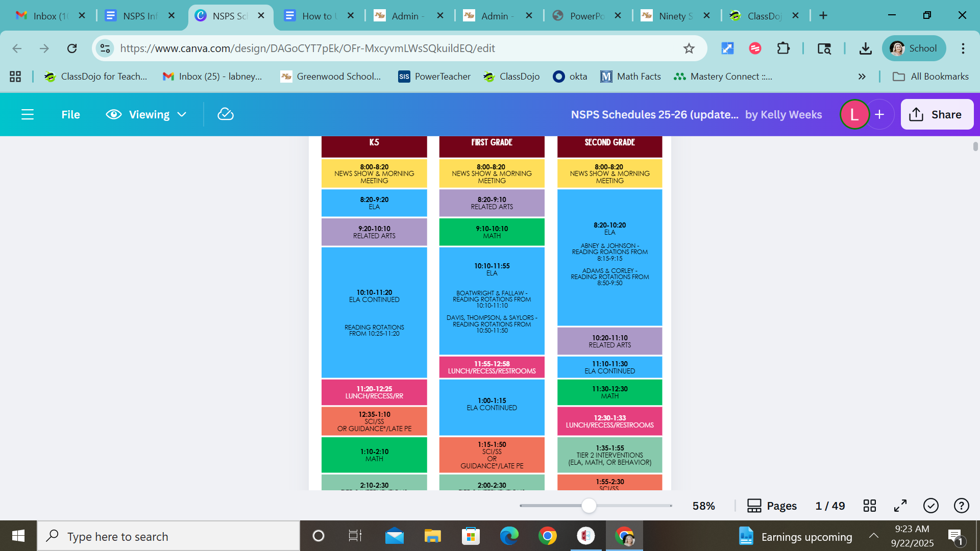The image size is (980, 551).
Task: Click the Share button
Action: [x=937, y=114]
